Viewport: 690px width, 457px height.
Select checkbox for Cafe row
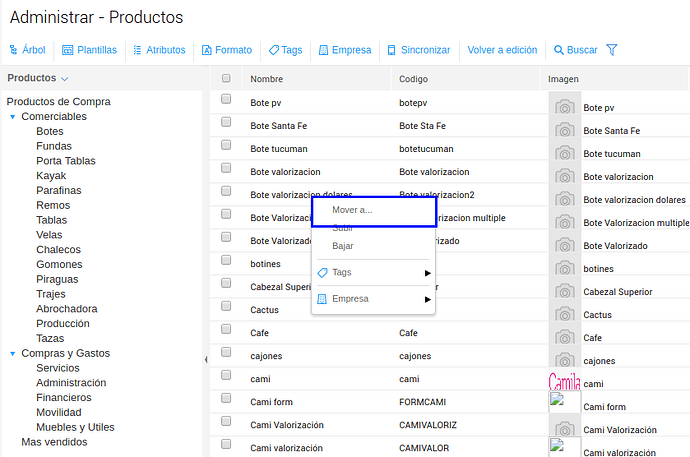(x=226, y=332)
